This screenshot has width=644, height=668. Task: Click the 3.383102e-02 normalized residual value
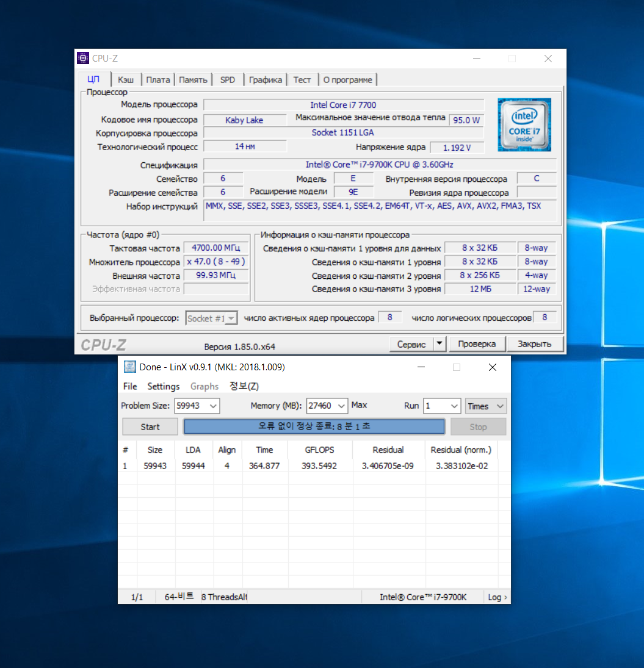coord(461,466)
